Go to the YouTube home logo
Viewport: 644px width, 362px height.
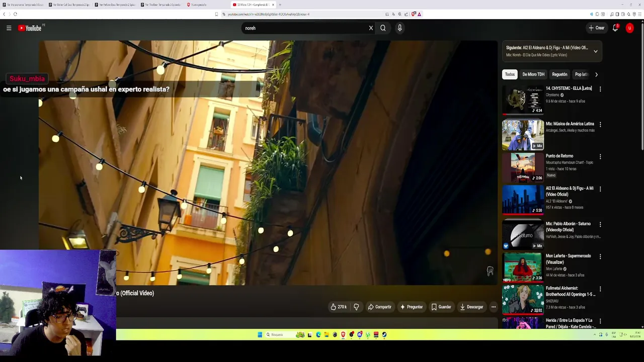click(x=30, y=28)
